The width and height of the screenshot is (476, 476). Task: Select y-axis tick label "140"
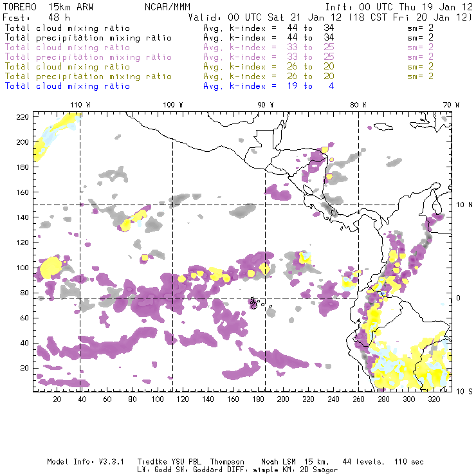[23, 217]
